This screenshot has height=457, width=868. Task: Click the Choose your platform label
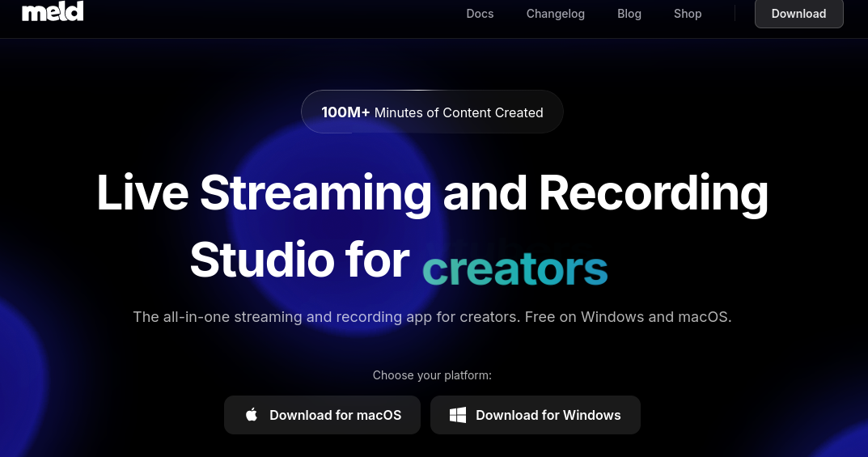[x=432, y=375]
